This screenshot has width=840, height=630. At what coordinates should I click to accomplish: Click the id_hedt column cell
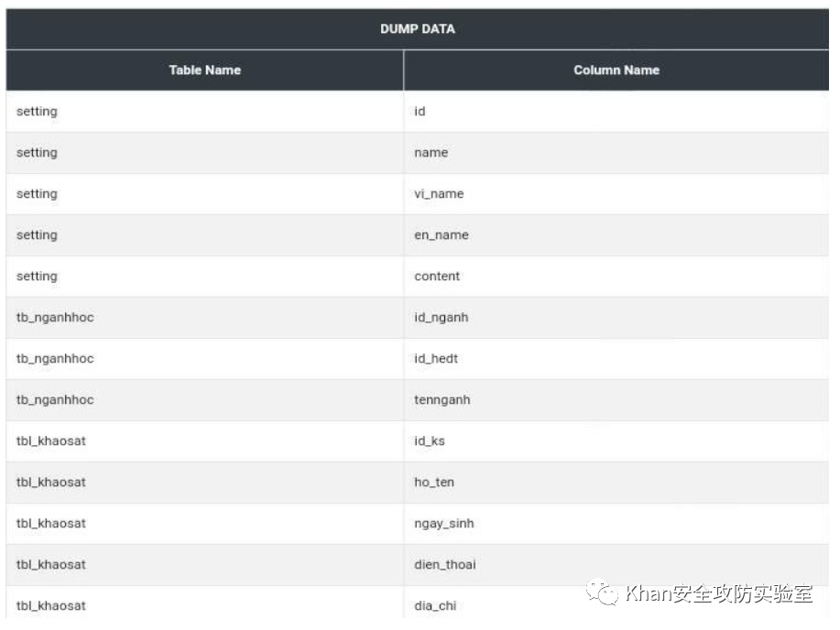435,359
